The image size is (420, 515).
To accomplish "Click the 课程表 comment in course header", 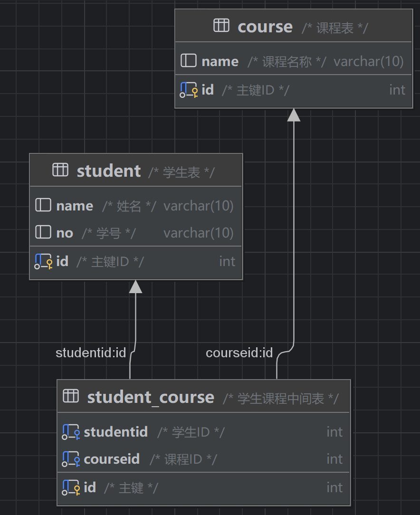I will pos(335,28).
